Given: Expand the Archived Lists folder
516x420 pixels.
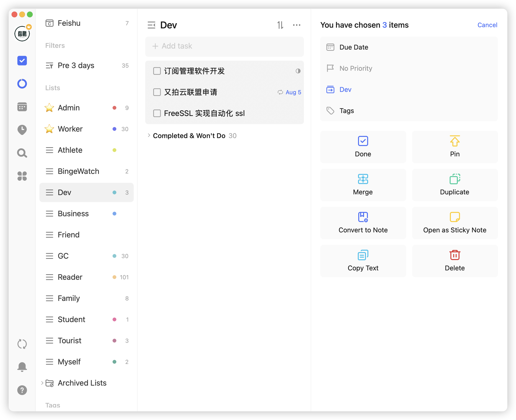Looking at the screenshot, I should point(42,383).
